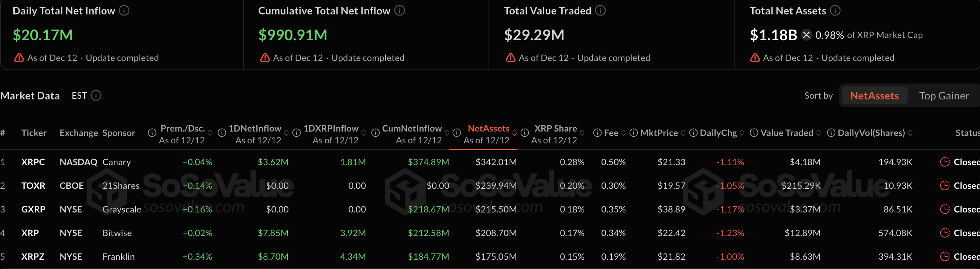The height and width of the screenshot is (269, 980).
Task: Click the TOXR ticker link
Action: [34, 185]
